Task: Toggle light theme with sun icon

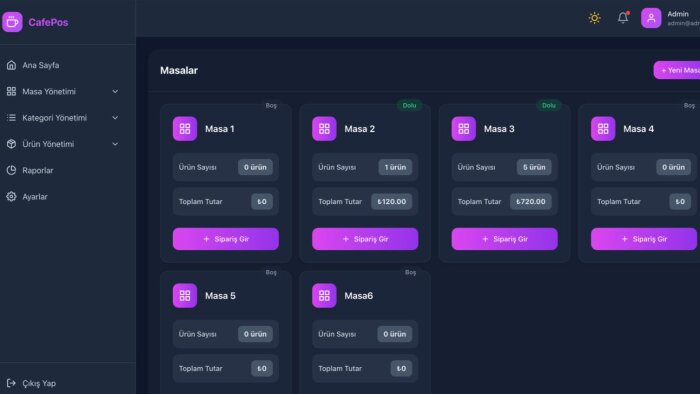Action: point(594,18)
